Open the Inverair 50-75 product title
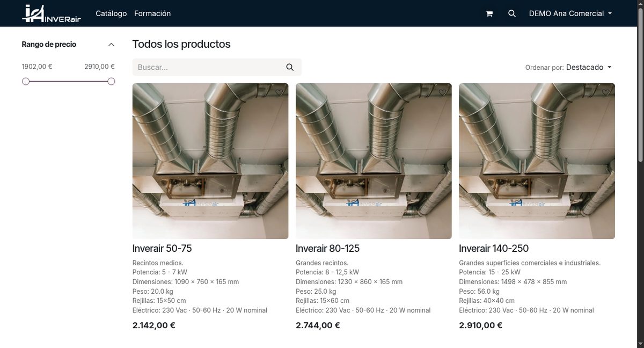The image size is (644, 348). (x=162, y=248)
